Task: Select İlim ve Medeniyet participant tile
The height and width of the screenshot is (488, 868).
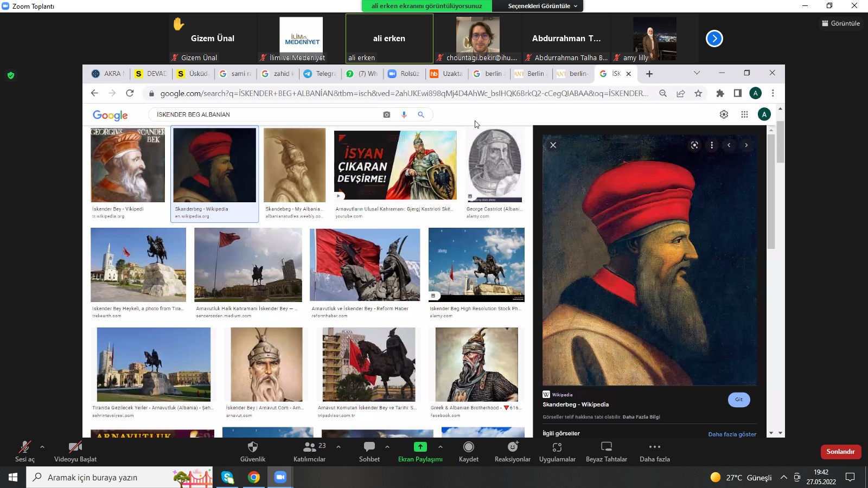Action: (301, 38)
